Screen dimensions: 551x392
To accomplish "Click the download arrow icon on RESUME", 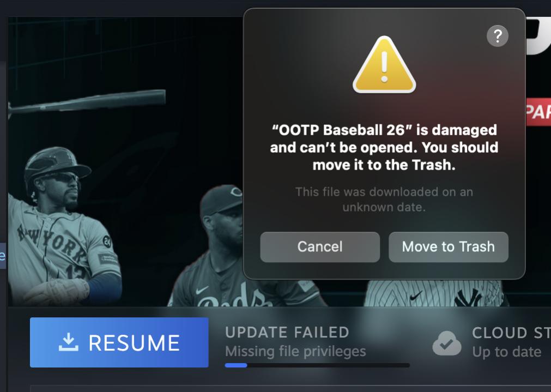I will [68, 342].
